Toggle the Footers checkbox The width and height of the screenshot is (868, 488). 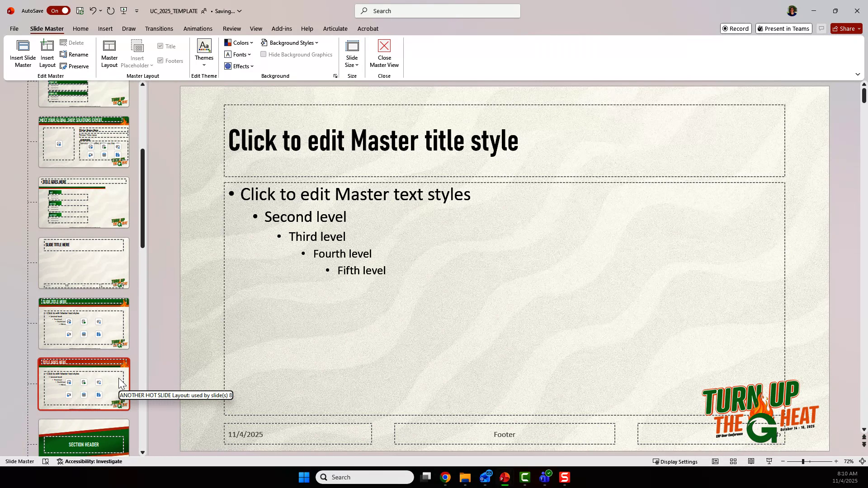coord(160,60)
